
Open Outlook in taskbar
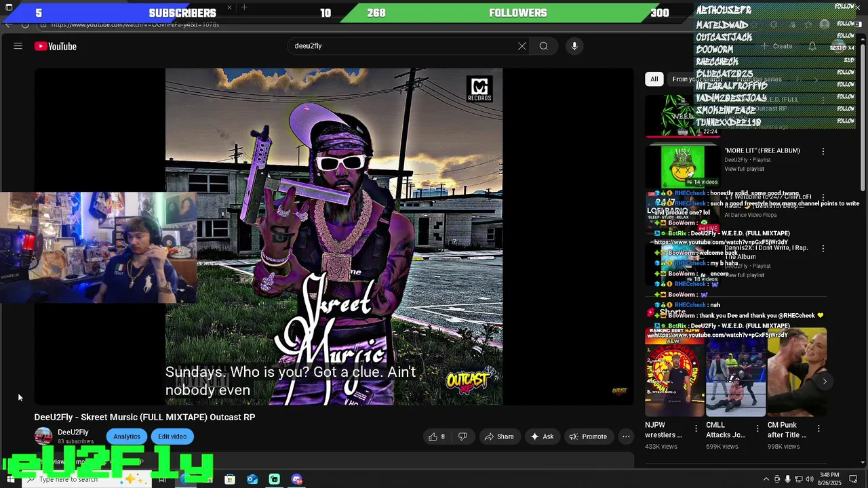[x=252, y=479]
